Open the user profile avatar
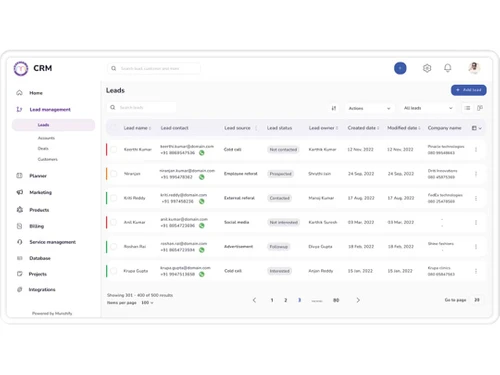Image resolution: width=500 pixels, height=375 pixels. 474,68
